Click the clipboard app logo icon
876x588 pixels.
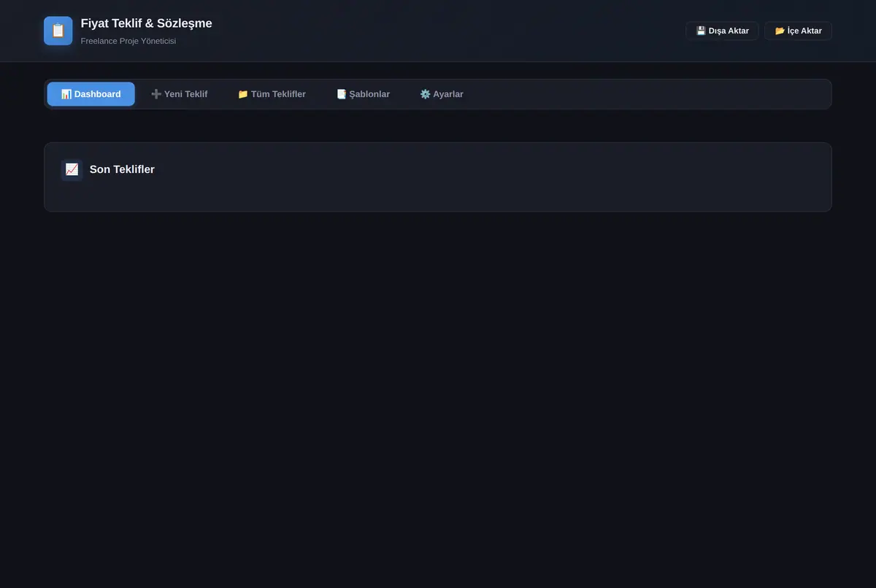[58, 31]
